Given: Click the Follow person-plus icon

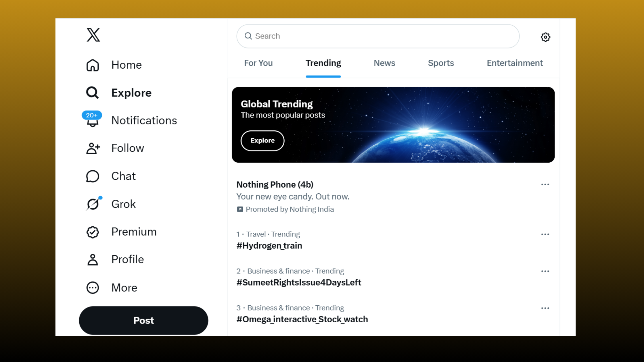Looking at the screenshot, I should click(93, 148).
